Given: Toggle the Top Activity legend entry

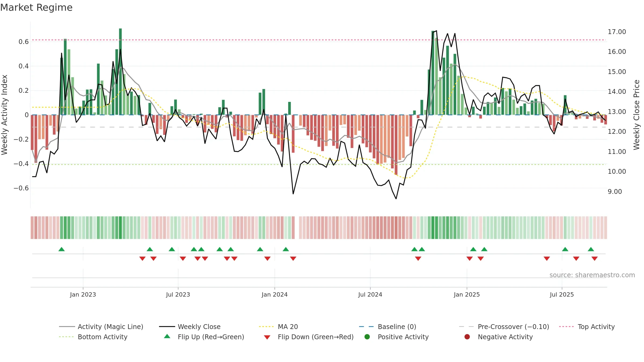Looking at the screenshot, I should tap(587, 327).
